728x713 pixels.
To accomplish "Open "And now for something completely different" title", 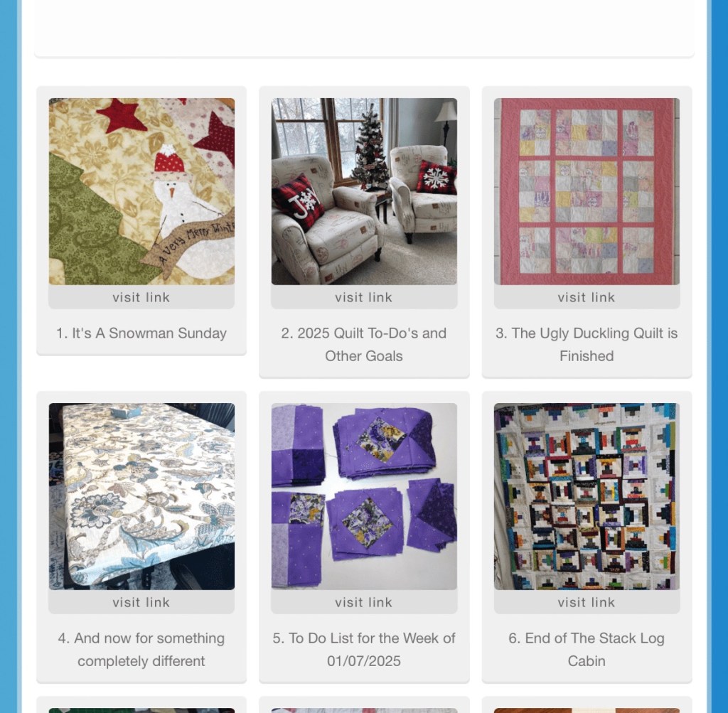I will point(141,650).
